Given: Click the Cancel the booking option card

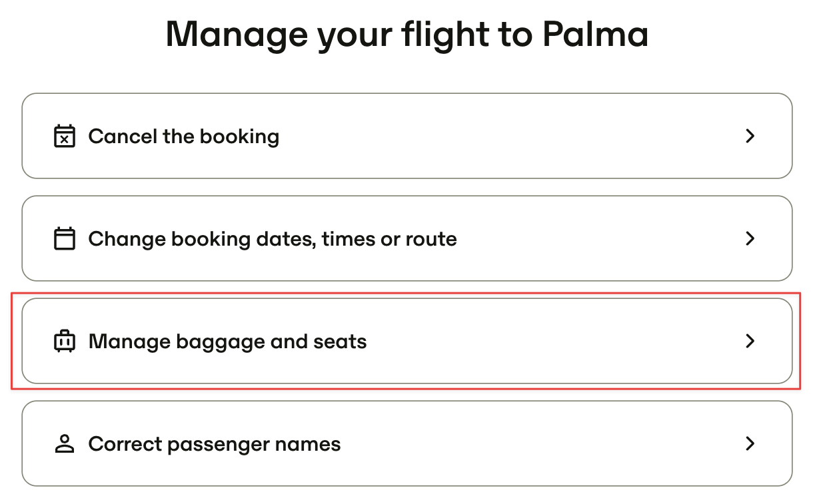Looking at the screenshot, I should (x=407, y=136).
